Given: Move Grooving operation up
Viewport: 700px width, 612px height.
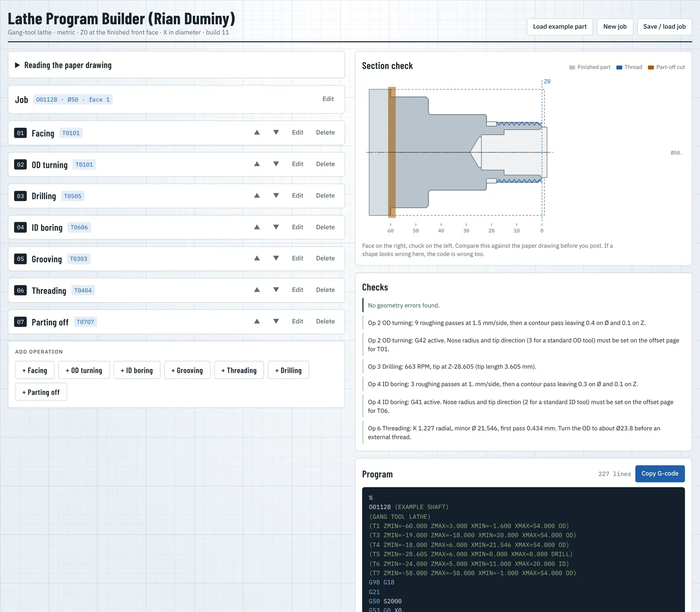Looking at the screenshot, I should click(257, 258).
